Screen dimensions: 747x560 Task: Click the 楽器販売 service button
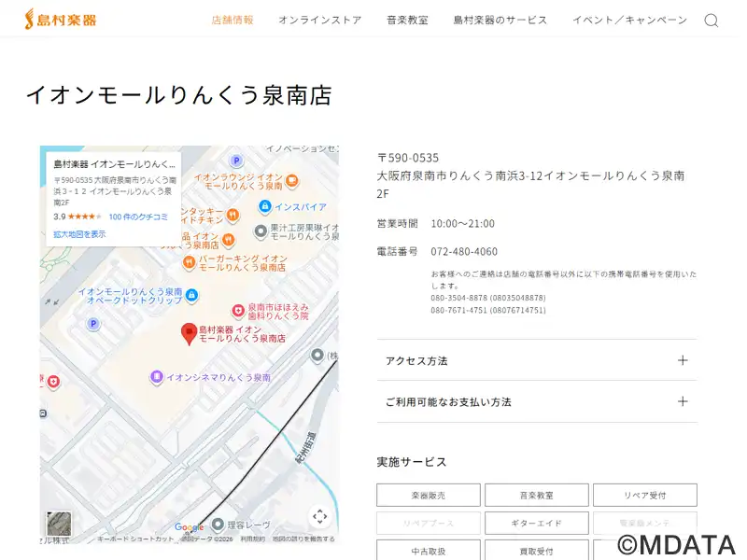pos(429,496)
